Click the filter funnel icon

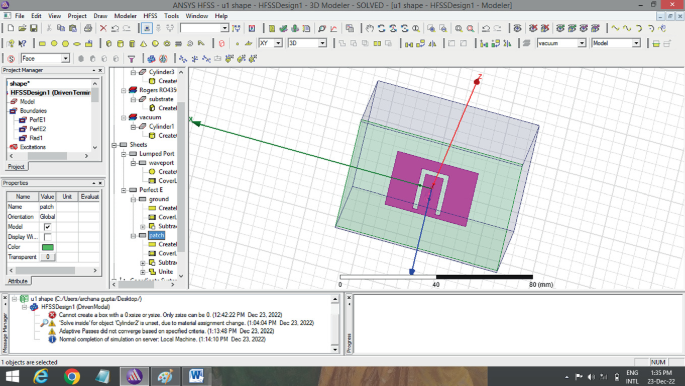(131, 59)
